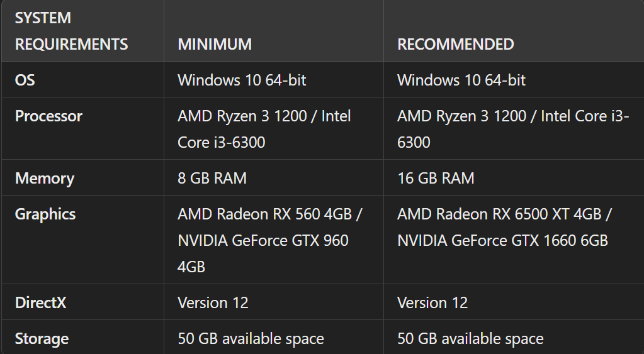Image resolution: width=644 pixels, height=354 pixels.
Task: Select the Graphics row label
Action: tap(45, 214)
